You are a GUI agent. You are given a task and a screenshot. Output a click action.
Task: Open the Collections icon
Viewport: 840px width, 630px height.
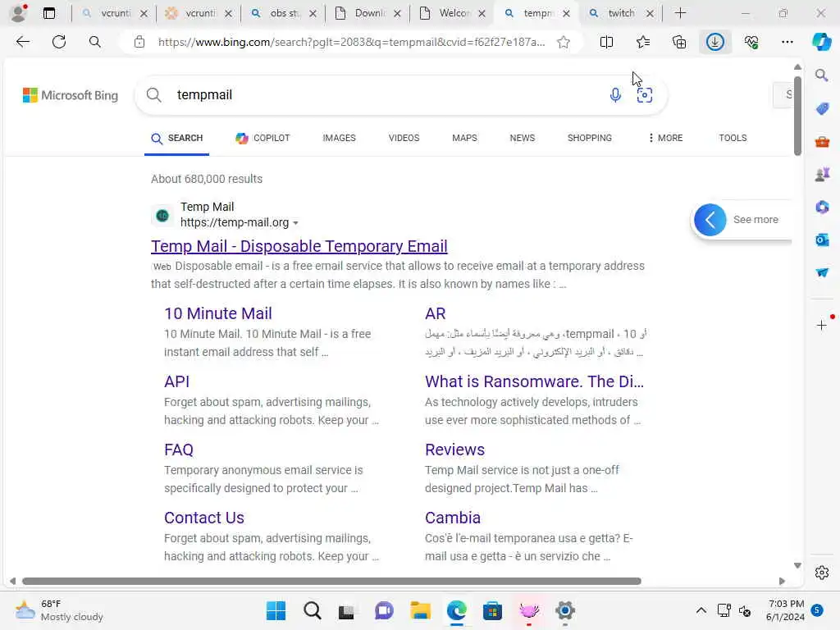coord(678,42)
